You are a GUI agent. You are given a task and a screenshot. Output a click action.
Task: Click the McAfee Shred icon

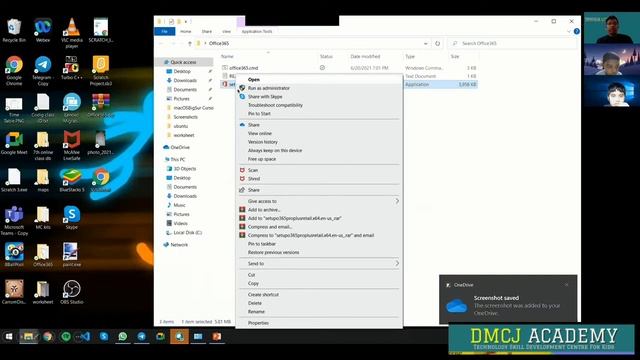pyautogui.click(x=242, y=179)
